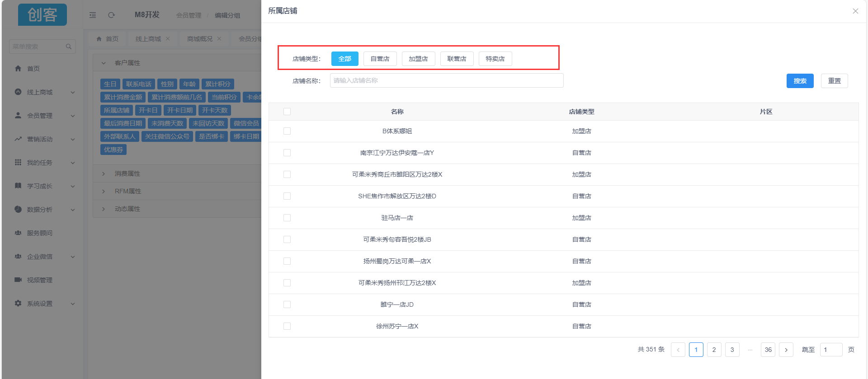Check the row 扬州蜀岗万达可柔一店X
The height and width of the screenshot is (379, 868).
[287, 261]
